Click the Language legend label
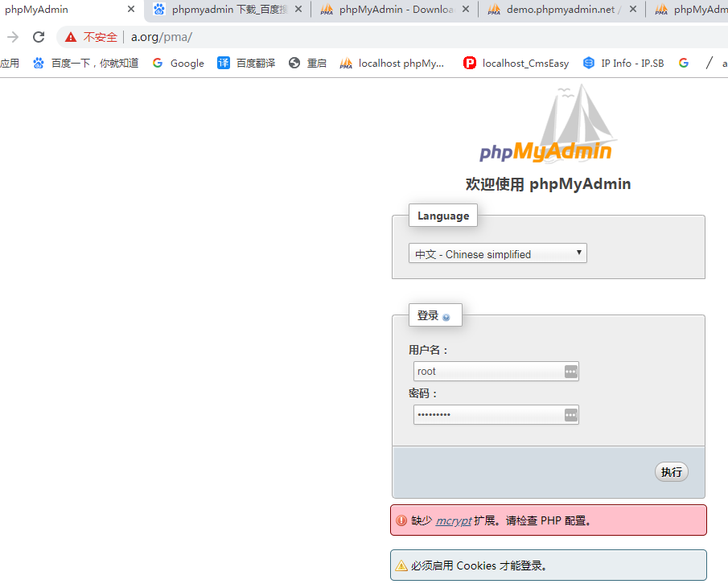This screenshot has width=728, height=588. click(x=443, y=216)
